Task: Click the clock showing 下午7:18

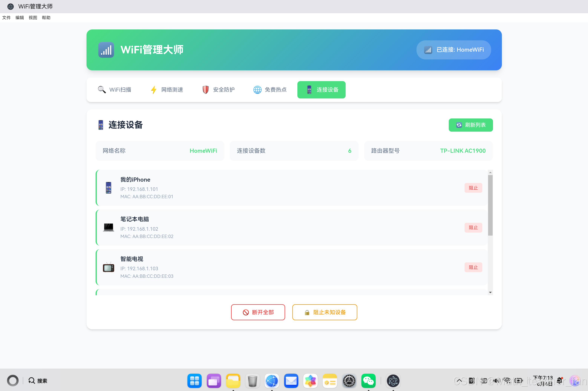Action: point(543,378)
